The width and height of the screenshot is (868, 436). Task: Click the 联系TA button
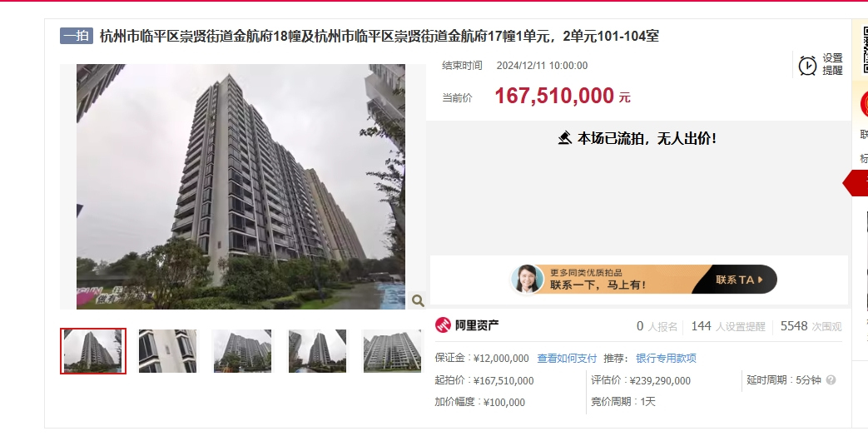pyautogui.click(x=738, y=280)
